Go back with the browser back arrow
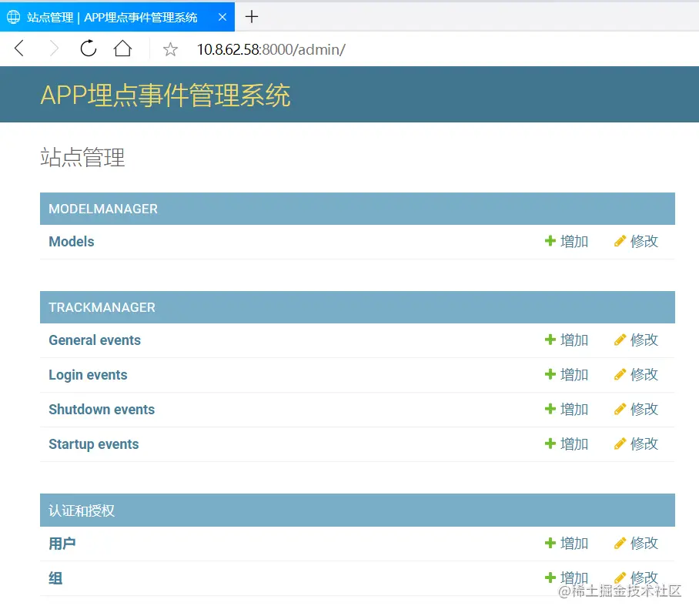Screen dimensions: 699x616 coord(19,49)
